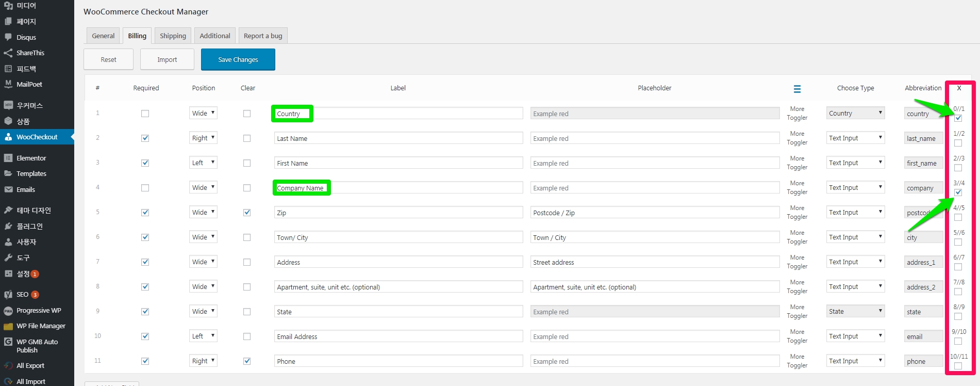Expand Position dropdown for Phone row

(203, 361)
